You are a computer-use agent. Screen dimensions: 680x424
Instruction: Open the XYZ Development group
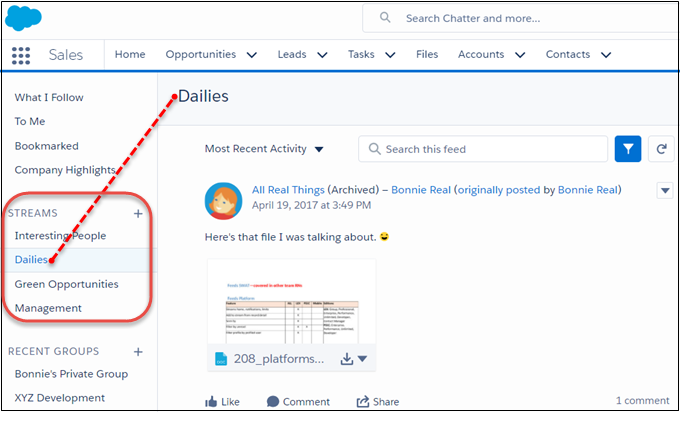(60, 398)
